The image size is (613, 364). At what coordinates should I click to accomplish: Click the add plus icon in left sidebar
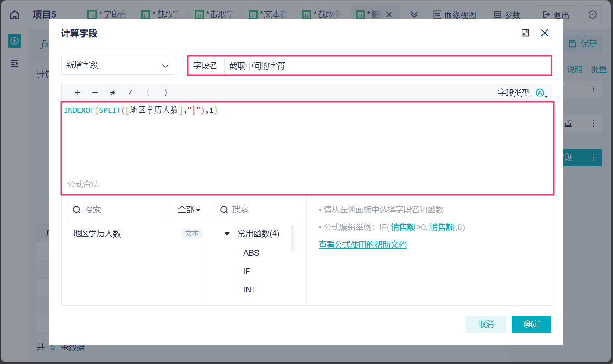(x=14, y=41)
